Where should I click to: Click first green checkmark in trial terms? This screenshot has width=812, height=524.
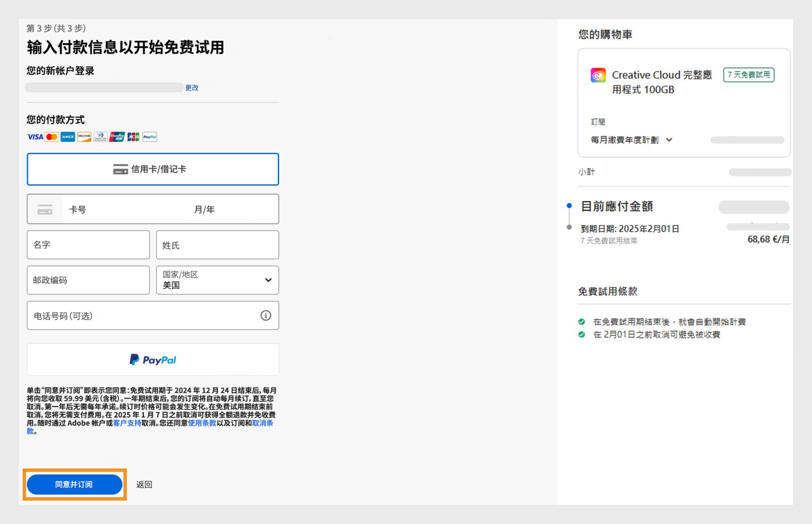tap(582, 322)
